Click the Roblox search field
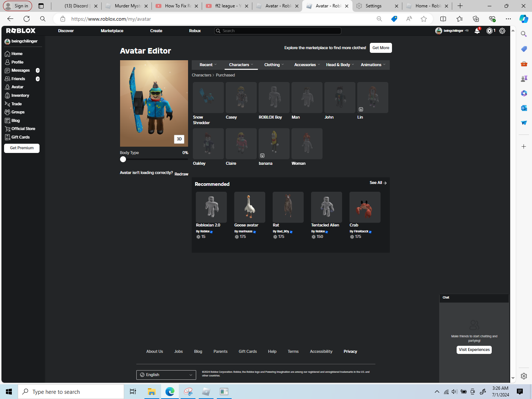532x399 pixels. click(278, 31)
